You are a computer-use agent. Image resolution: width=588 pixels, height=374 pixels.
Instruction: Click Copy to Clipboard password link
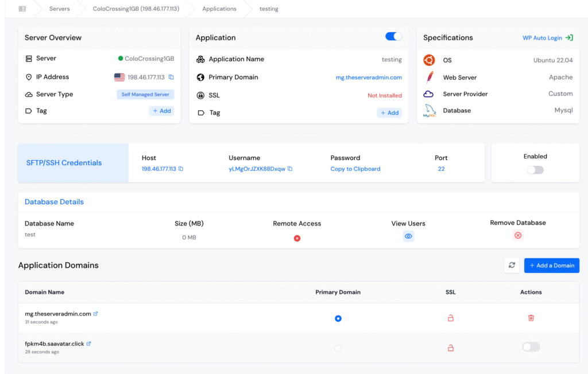[355, 169]
